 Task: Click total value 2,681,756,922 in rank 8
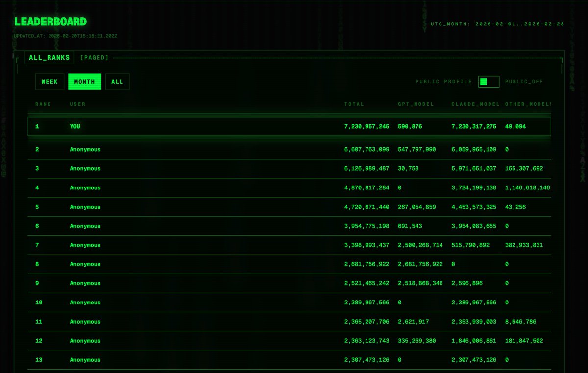367,264
